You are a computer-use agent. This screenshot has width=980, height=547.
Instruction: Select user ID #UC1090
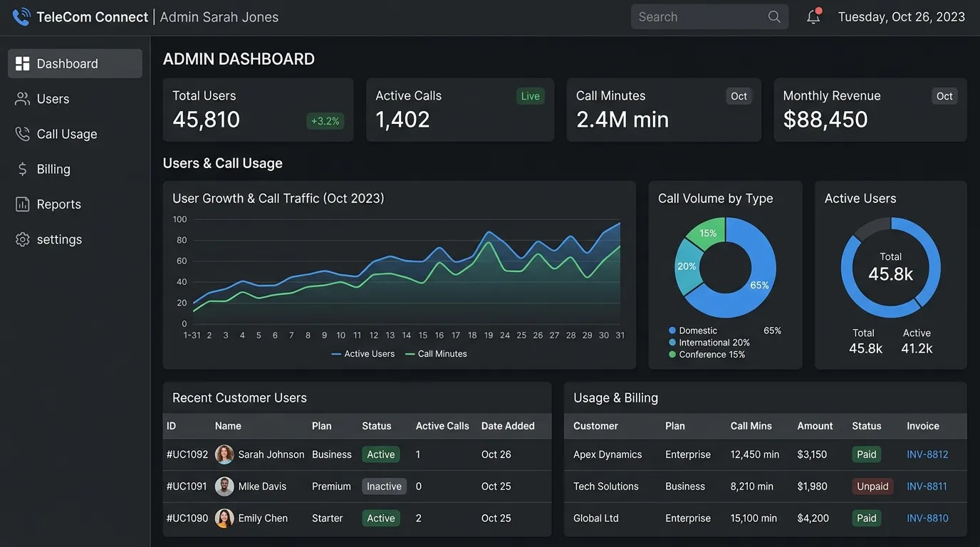187,519
